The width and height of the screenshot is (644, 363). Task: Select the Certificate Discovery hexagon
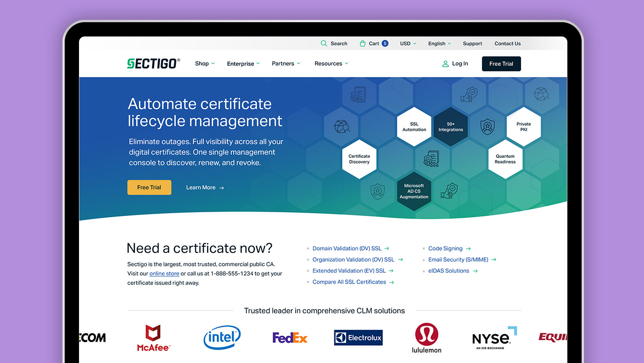pyautogui.click(x=359, y=159)
